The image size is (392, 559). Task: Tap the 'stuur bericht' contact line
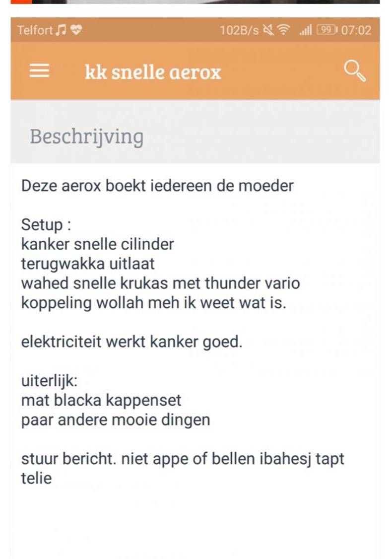click(183, 459)
